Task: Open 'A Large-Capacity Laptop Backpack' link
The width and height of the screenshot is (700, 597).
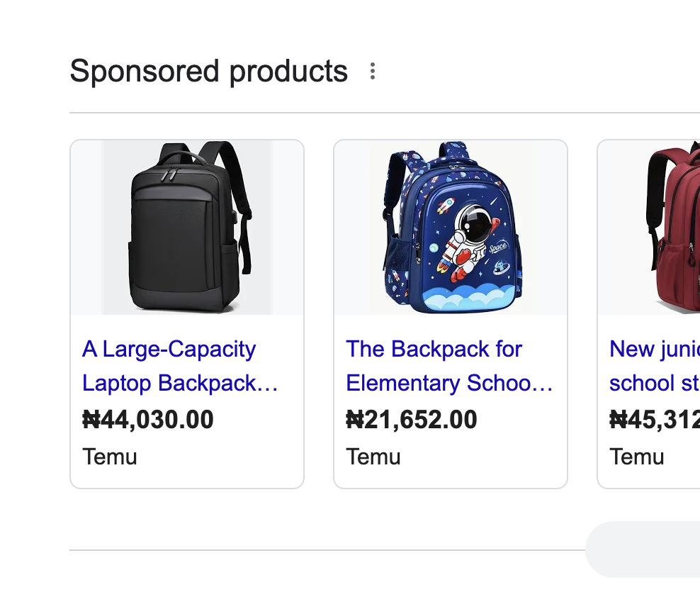Action: 180,366
